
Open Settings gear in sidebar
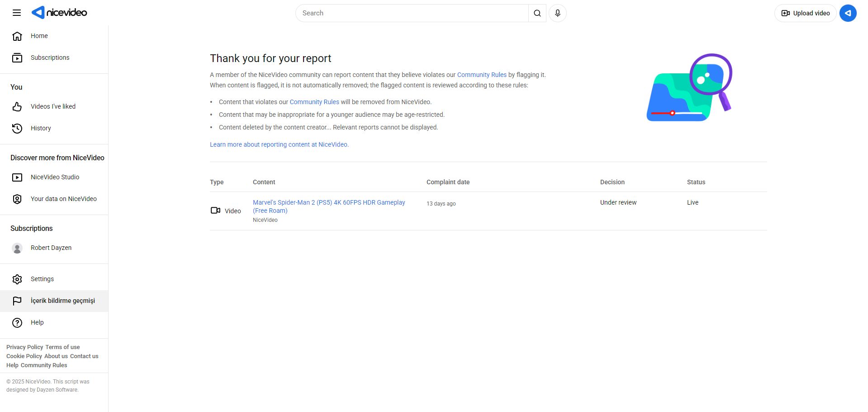pos(42,279)
